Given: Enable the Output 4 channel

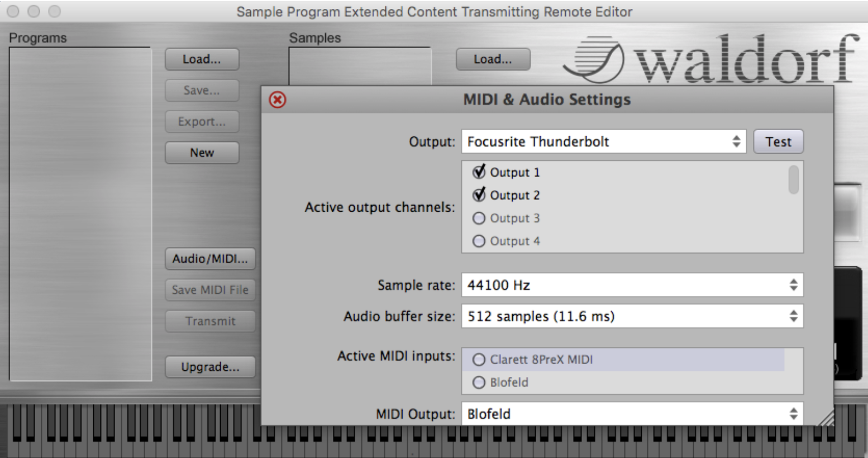Looking at the screenshot, I should coord(479,241).
